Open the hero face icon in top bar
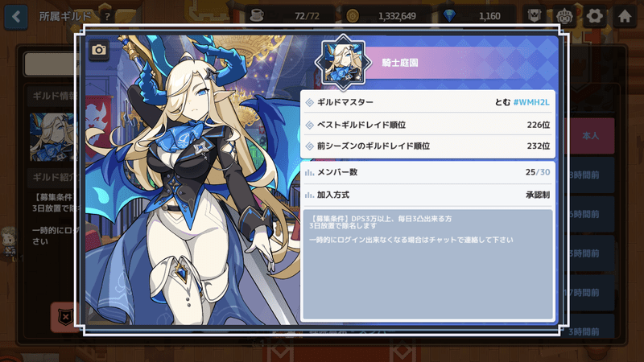Image resolution: width=644 pixels, height=362 pixels. click(x=564, y=16)
